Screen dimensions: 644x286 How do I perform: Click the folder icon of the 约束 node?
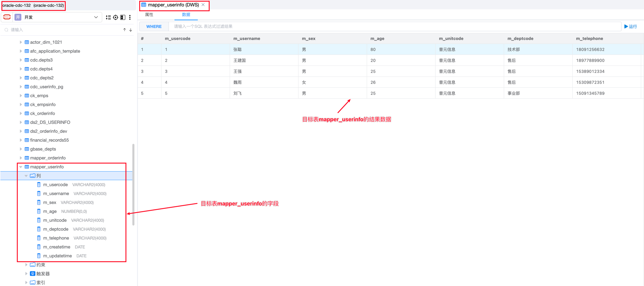[33, 265]
